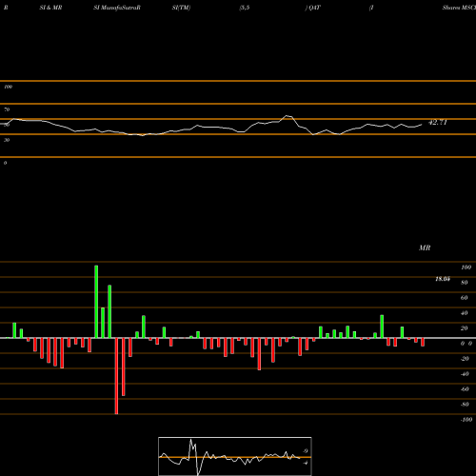This screenshot has height=476, width=476.
Task: Click the 'SI MunafaSutraR' header text
Action: (117, 8)
